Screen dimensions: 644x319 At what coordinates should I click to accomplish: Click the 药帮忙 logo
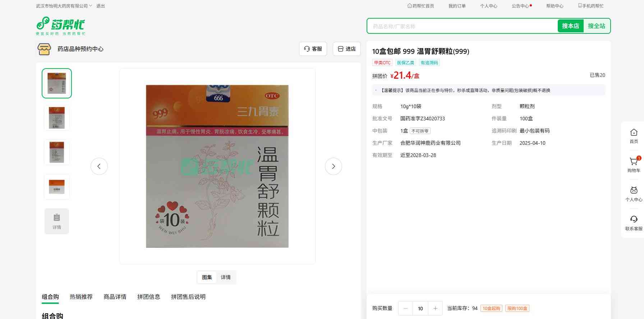(x=60, y=26)
